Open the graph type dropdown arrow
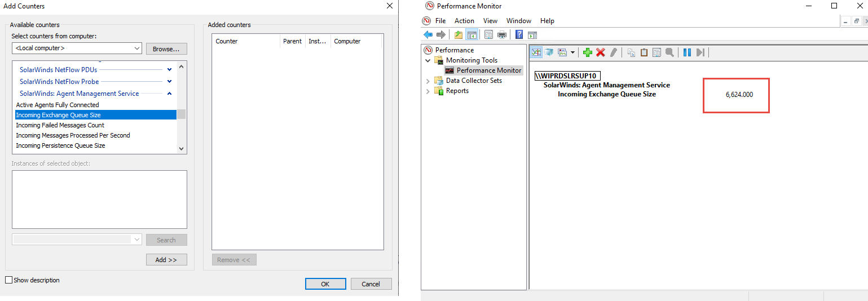 coord(572,52)
